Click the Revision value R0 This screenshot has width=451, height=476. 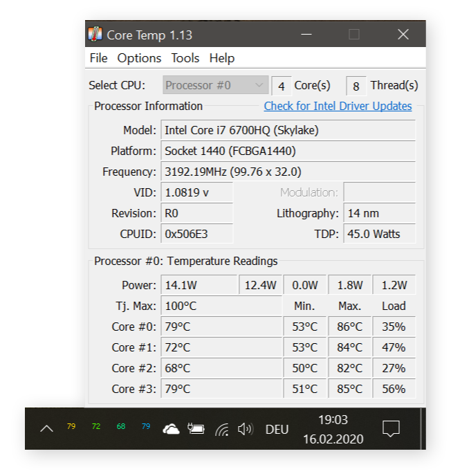tap(196, 213)
